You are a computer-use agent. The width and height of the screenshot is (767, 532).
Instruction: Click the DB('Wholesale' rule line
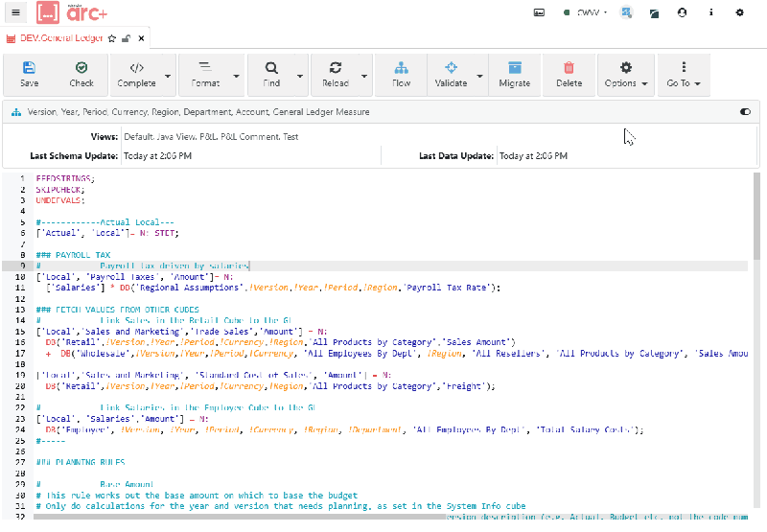(397, 353)
